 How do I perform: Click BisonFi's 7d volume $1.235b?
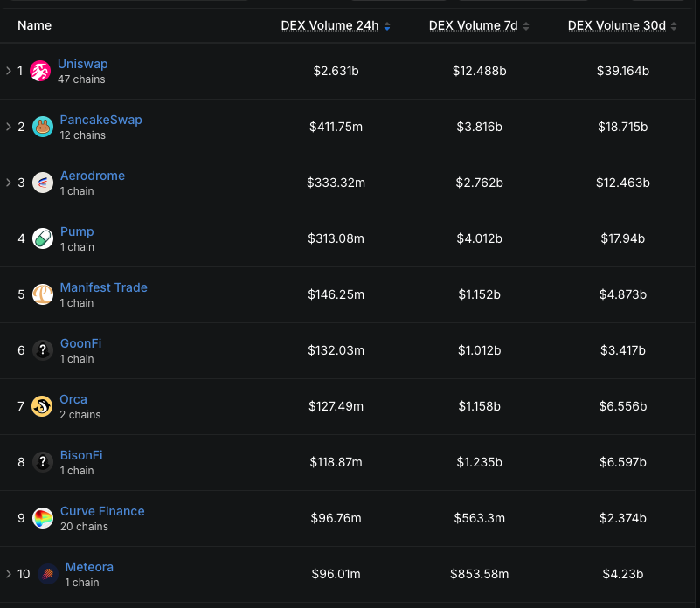pos(479,462)
